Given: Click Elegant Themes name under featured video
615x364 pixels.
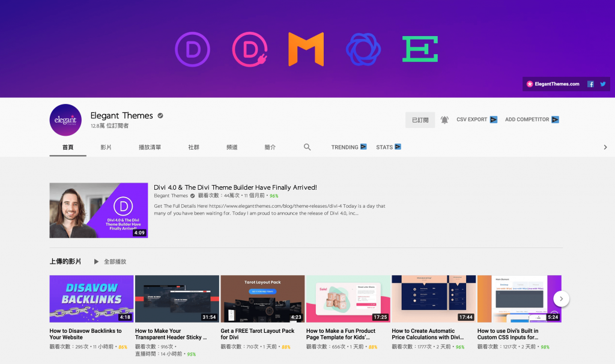Looking at the screenshot, I should pyautogui.click(x=171, y=196).
